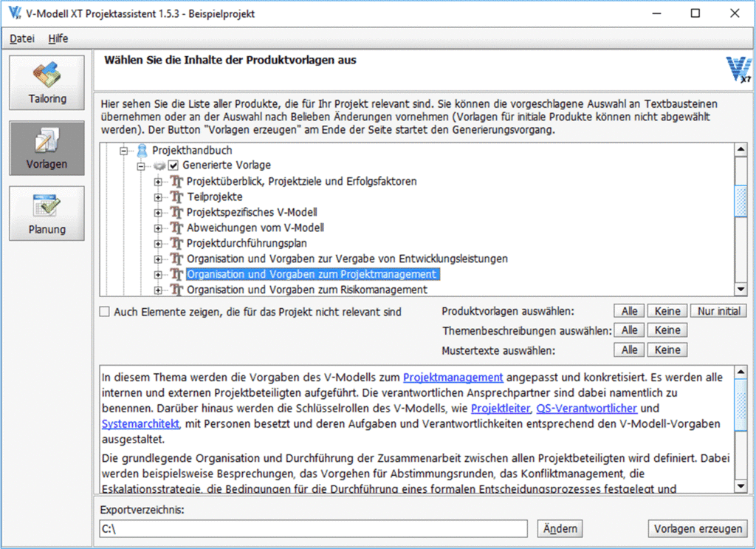This screenshot has height=549, width=756.
Task: Click the text icon for Vorgaben zum Projektmanagement
Action: [x=176, y=274]
